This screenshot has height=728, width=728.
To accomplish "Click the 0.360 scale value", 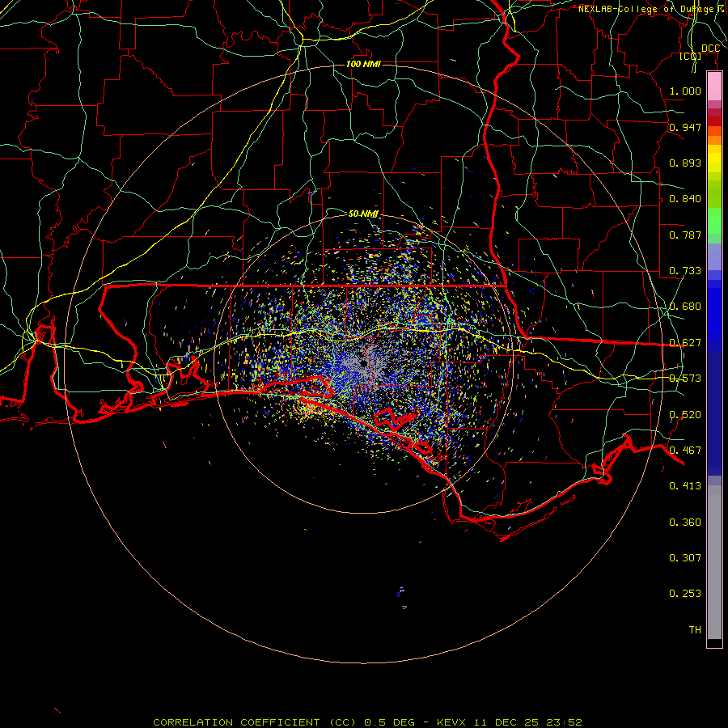I will 685,523.
